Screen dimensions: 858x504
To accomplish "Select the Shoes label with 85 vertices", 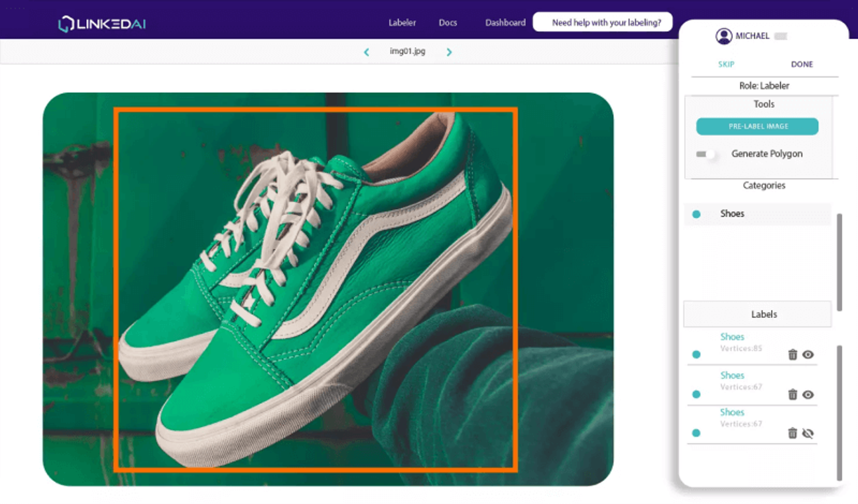I will (732, 337).
